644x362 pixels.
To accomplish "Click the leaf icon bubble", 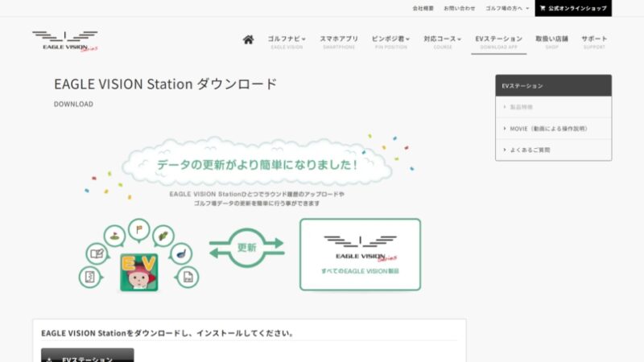I will pyautogui.click(x=163, y=236).
